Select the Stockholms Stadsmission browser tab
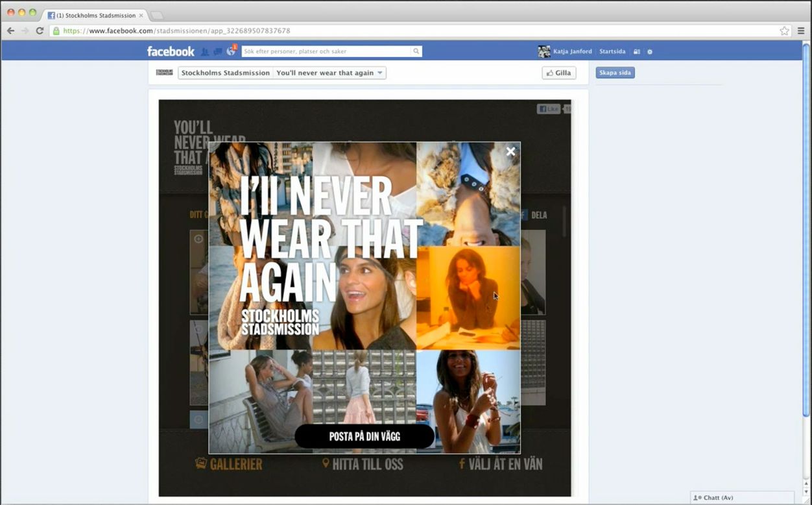 (x=95, y=15)
